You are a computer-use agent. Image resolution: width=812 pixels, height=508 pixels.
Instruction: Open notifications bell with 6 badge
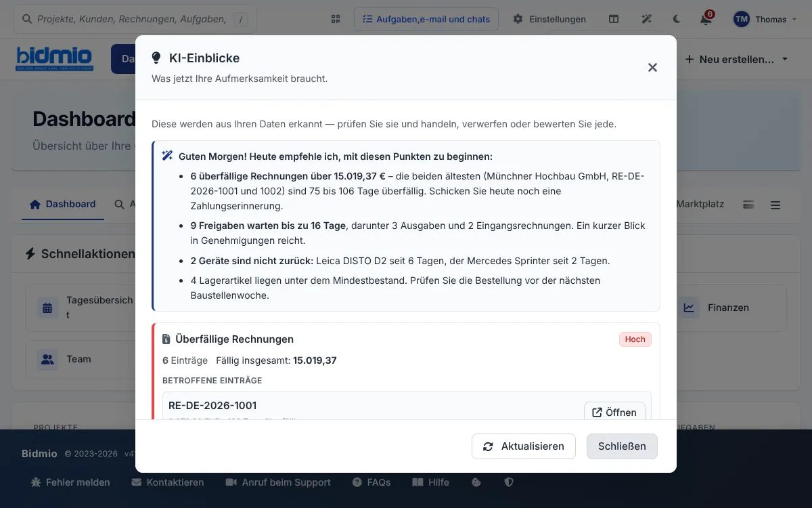pos(706,19)
